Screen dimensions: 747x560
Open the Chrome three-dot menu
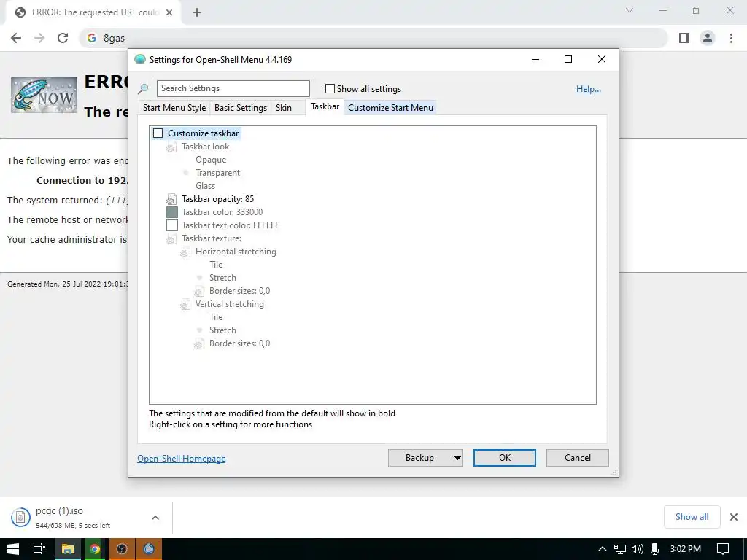pos(731,38)
